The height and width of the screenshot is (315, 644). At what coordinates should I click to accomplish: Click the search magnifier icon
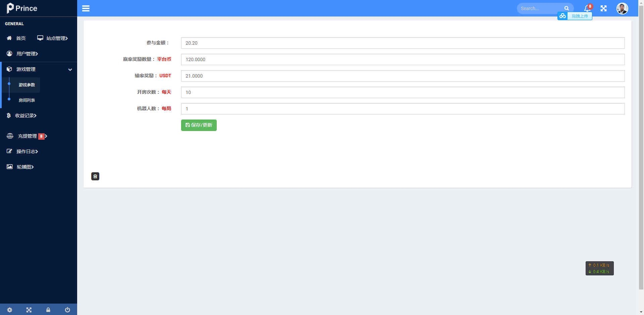point(567,8)
